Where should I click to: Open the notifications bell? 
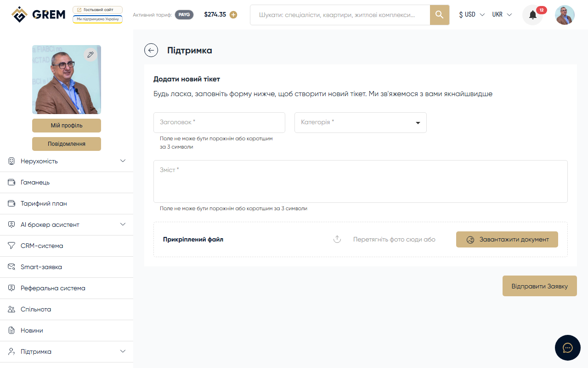(x=532, y=15)
